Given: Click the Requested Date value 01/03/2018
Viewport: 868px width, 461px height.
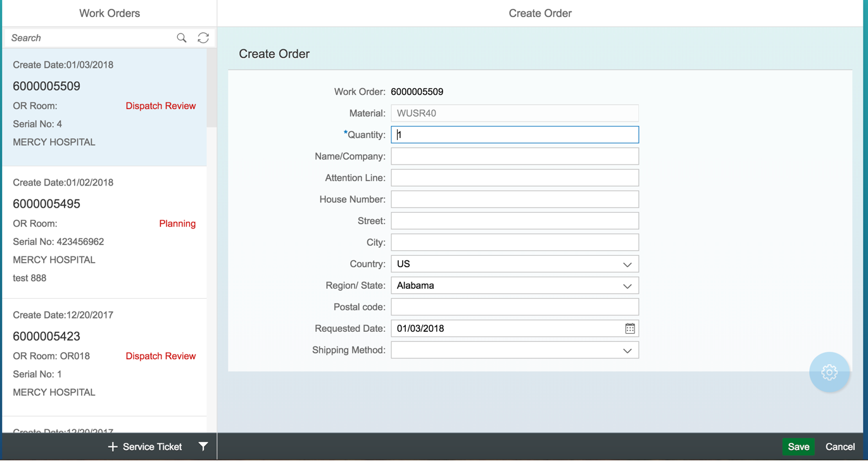Looking at the screenshot, I should click(x=420, y=329).
